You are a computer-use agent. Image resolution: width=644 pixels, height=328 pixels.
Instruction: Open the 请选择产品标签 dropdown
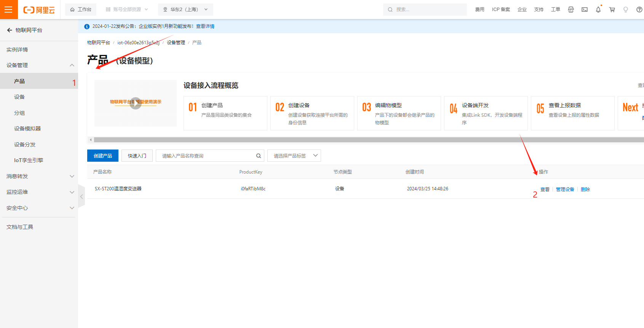[x=294, y=156]
